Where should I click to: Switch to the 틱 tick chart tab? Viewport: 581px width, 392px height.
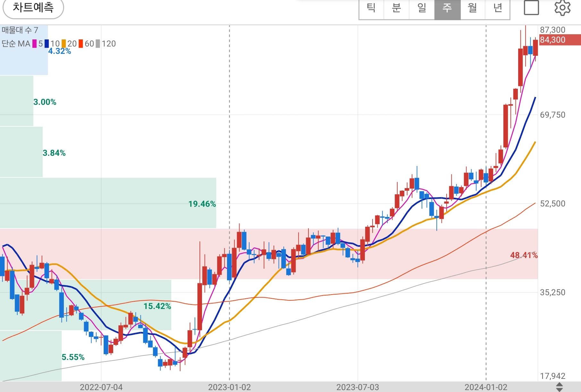tap(371, 8)
